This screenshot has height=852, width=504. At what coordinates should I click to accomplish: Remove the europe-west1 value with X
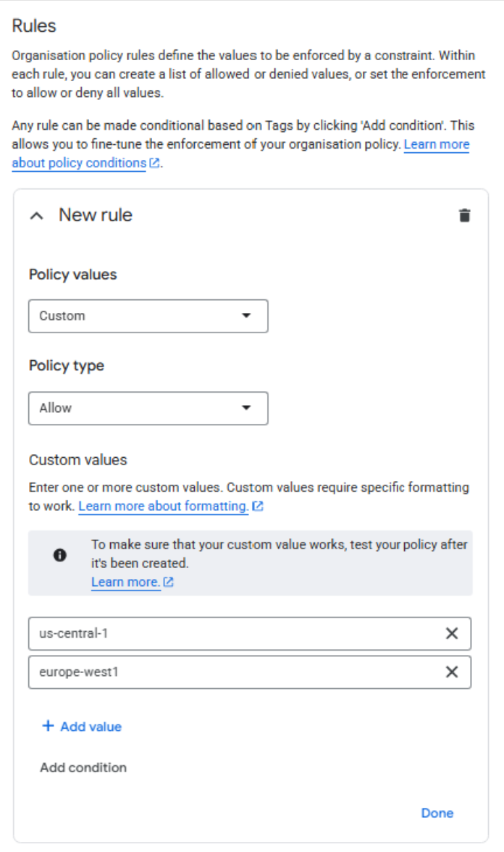(x=452, y=672)
